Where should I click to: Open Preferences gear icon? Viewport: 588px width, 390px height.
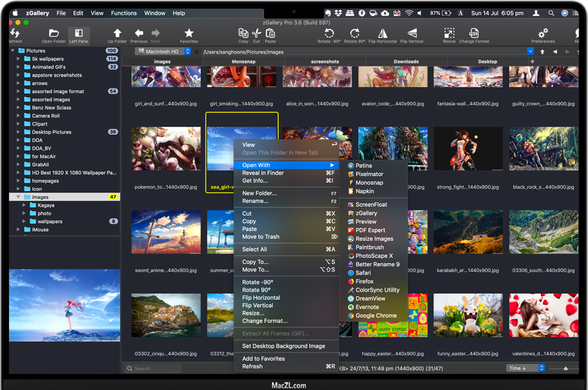click(543, 33)
